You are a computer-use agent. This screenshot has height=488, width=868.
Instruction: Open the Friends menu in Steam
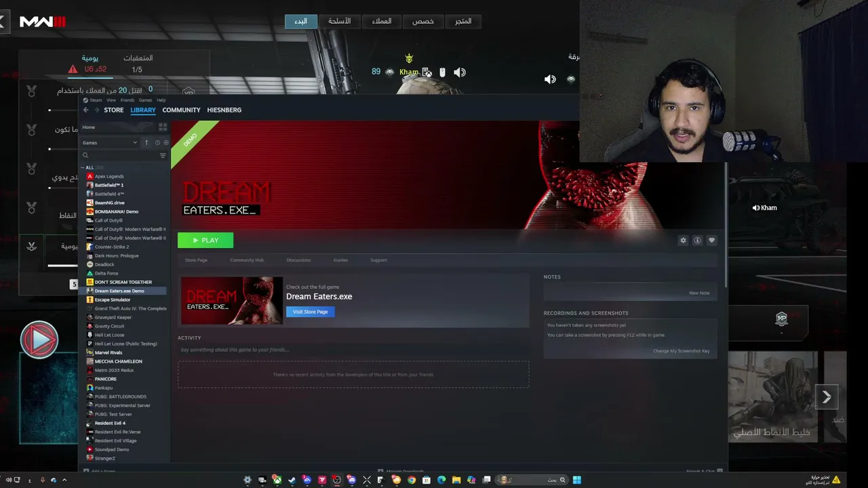[127, 100]
